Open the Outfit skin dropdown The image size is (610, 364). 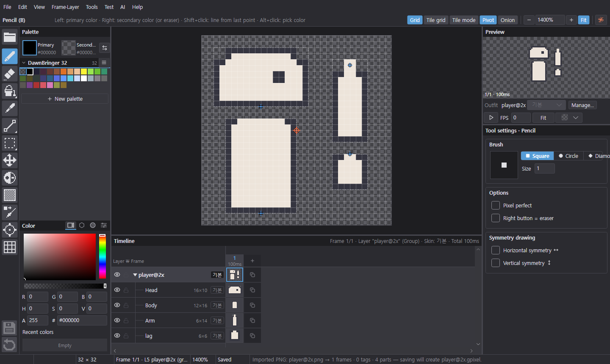pos(546,105)
